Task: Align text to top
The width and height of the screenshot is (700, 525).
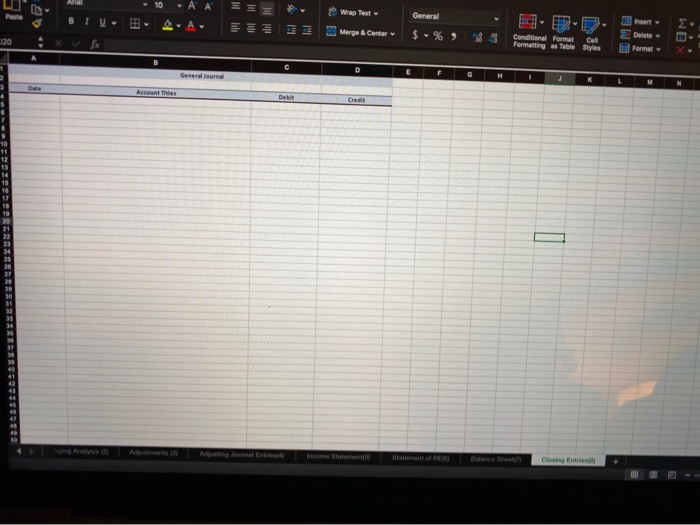Action: tap(235, 6)
